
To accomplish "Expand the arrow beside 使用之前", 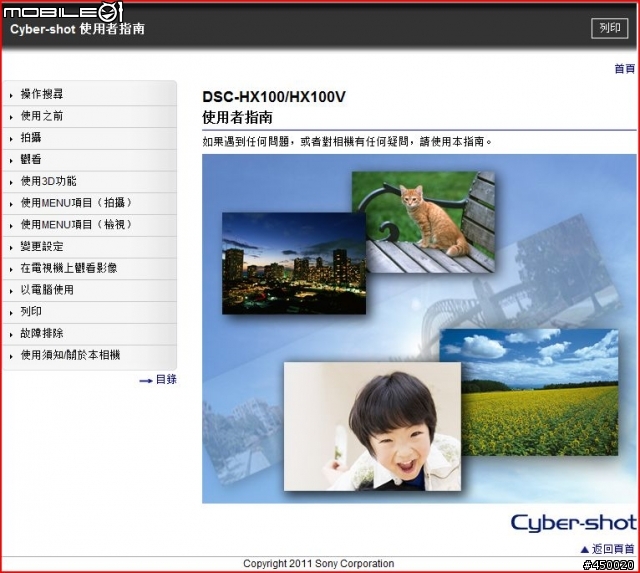I will click(11, 117).
